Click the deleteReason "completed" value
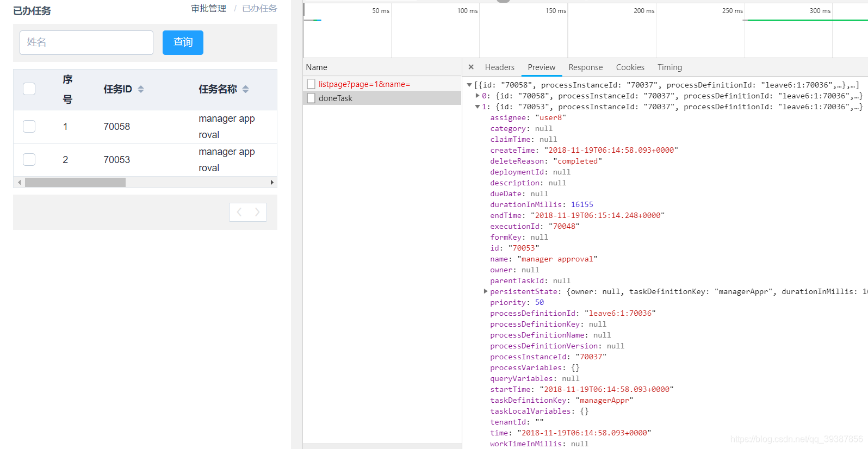The image size is (868, 449). click(578, 161)
